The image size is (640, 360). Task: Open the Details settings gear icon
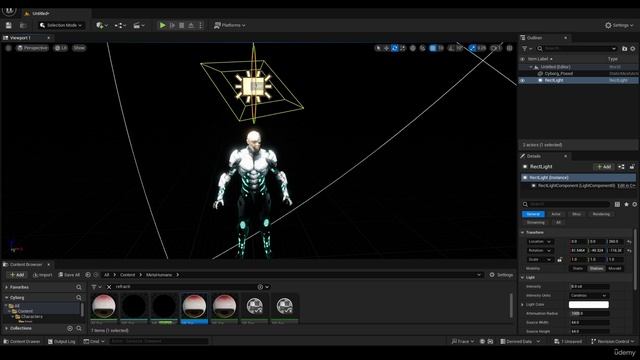click(x=634, y=204)
